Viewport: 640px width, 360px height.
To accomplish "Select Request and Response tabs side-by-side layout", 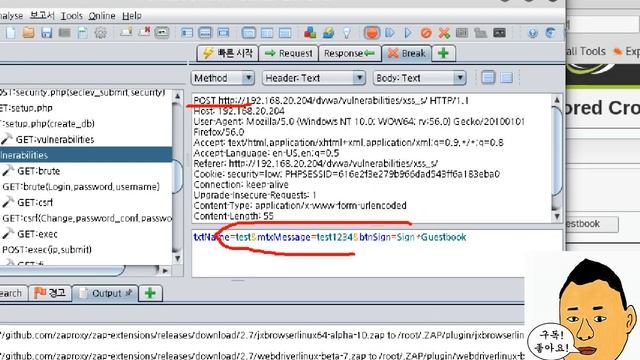I will 249,33.
